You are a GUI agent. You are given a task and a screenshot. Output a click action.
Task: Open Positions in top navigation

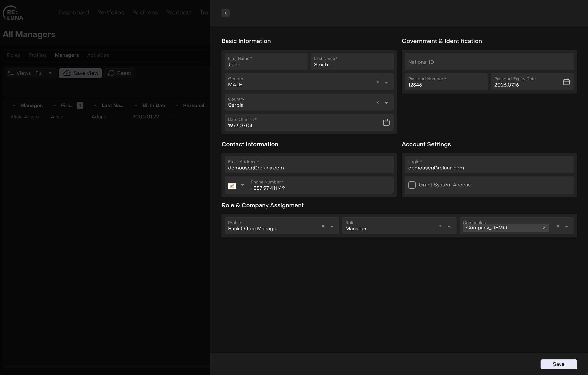145,13
